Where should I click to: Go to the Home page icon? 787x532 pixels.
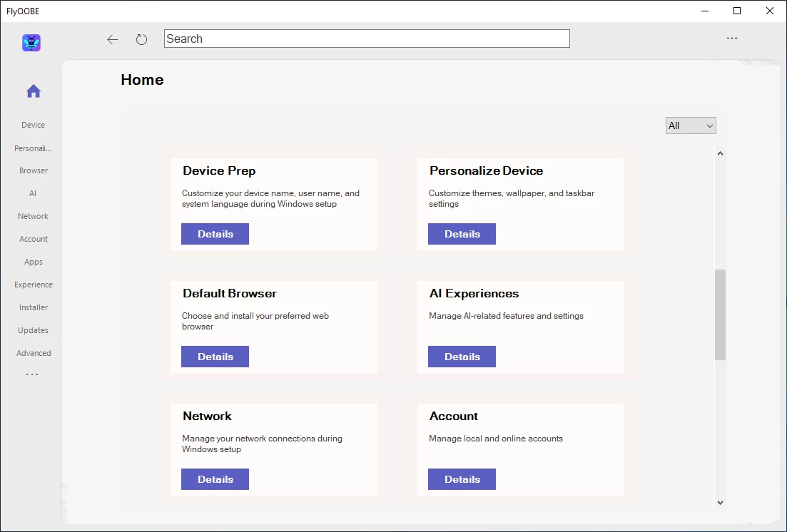pyautogui.click(x=34, y=91)
